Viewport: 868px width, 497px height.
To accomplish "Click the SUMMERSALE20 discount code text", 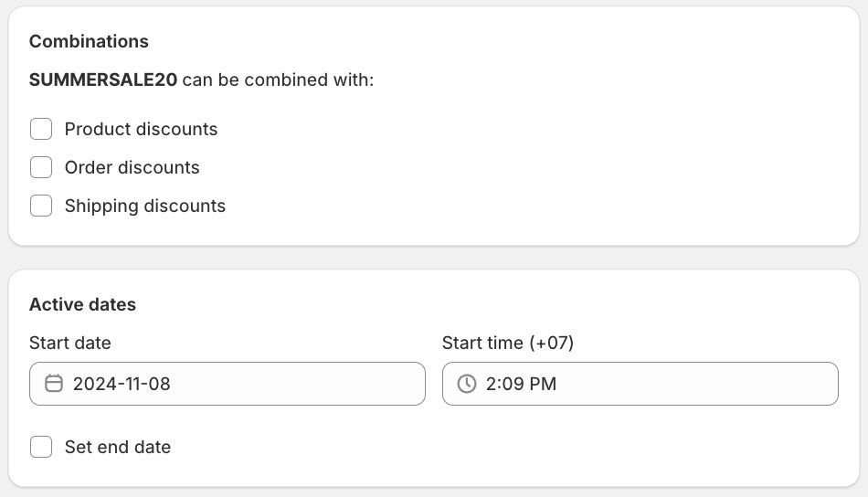I will click(103, 79).
